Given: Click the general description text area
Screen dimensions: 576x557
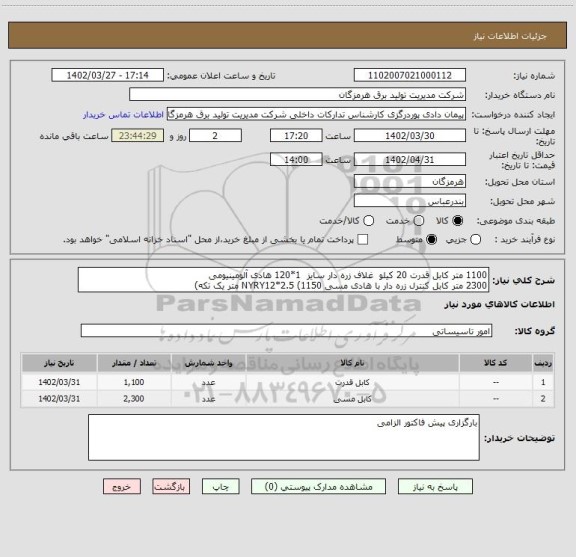Looking at the screenshot, I should click(284, 280).
